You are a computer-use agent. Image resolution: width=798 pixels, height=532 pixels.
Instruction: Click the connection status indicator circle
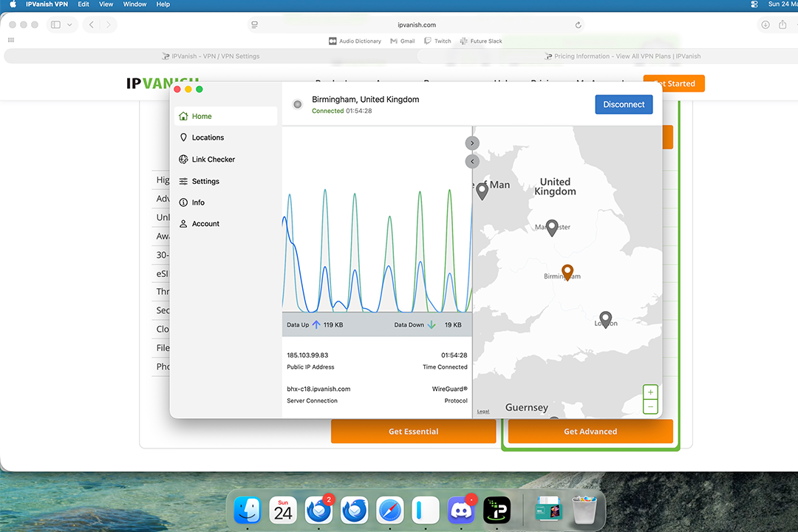tap(298, 104)
